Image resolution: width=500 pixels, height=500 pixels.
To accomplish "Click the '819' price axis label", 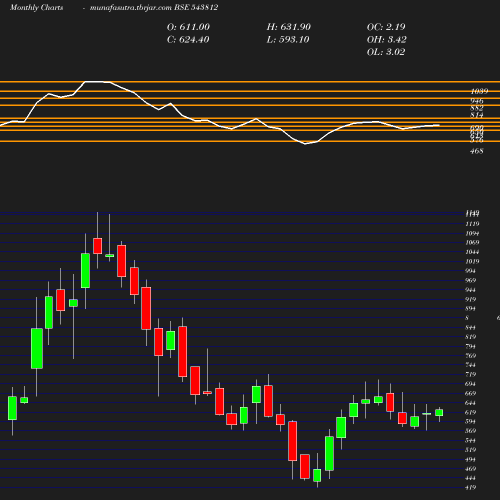I will [x=471, y=337].
